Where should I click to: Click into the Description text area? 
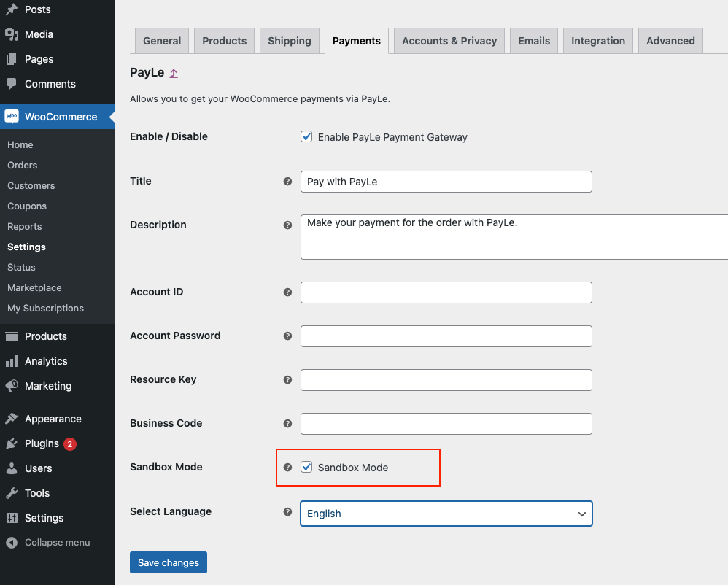point(514,237)
